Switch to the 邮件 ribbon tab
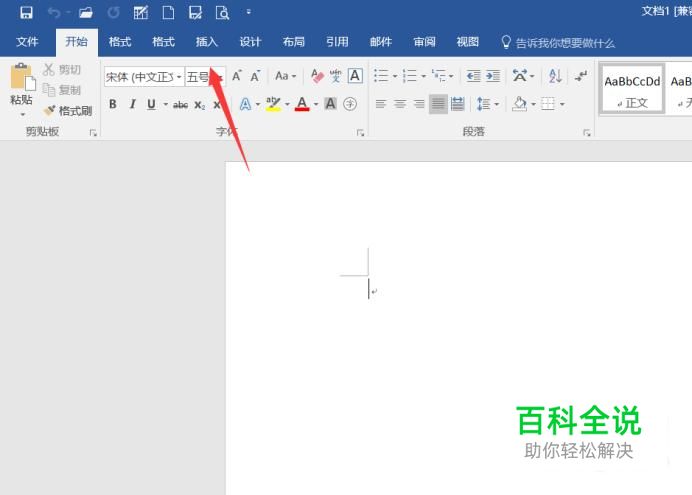692x495 pixels. [x=381, y=42]
